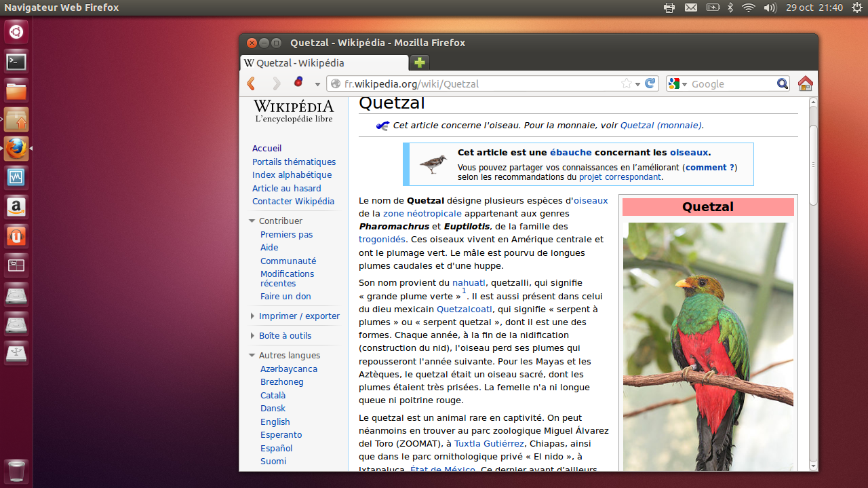
Task: Open the mail indicator in the top panel
Action: tap(691, 7)
